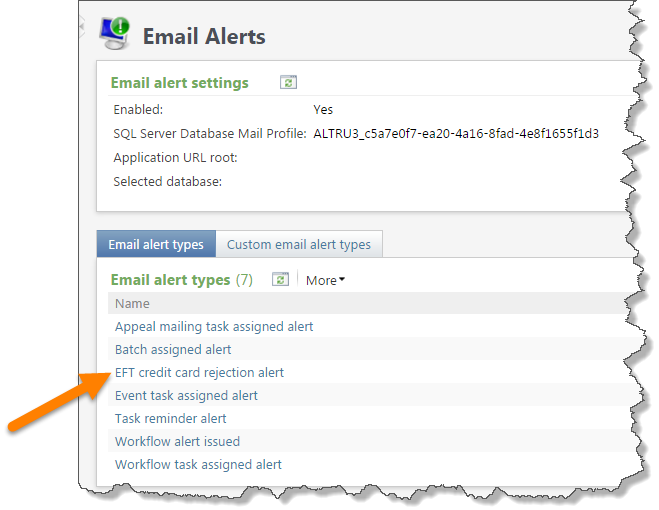Click the Email alert settings heading
Screen dimensions: 659x510
coord(179,83)
